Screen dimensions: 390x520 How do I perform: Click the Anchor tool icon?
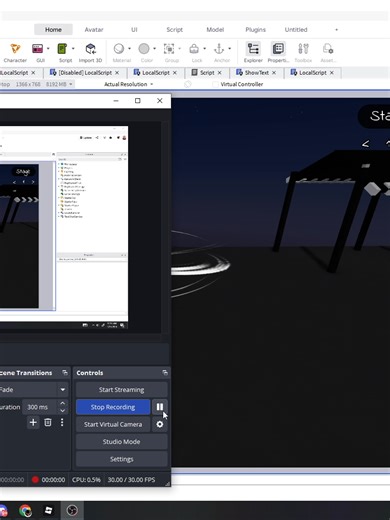[219, 49]
